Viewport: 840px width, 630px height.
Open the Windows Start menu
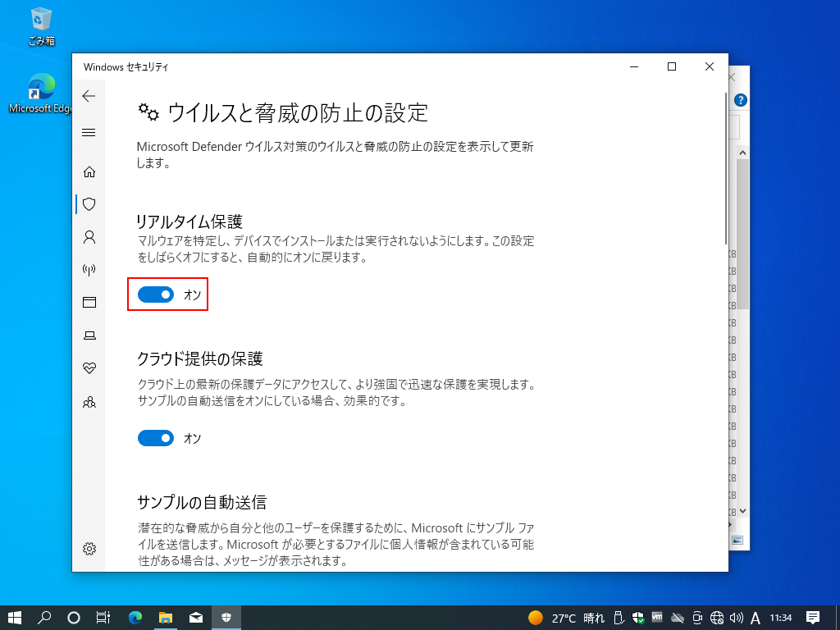(x=15, y=618)
